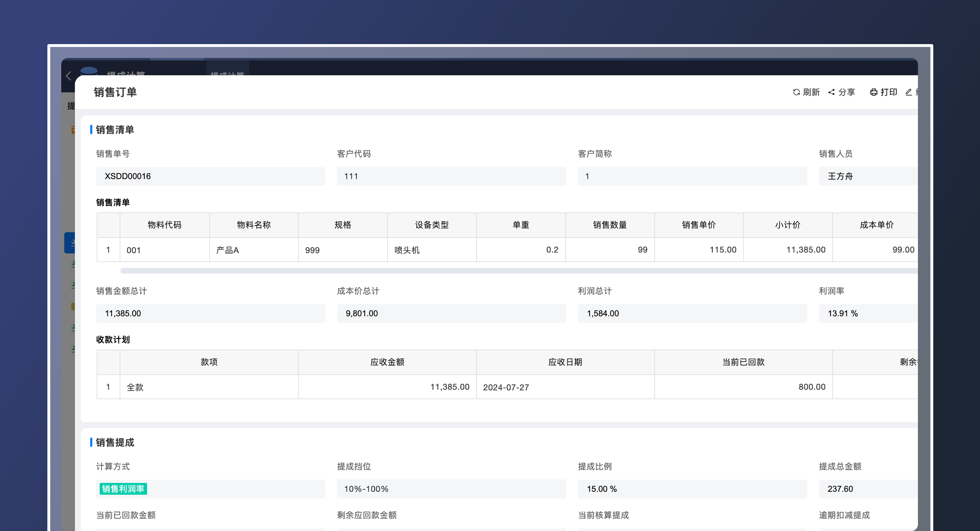
Task: Switch to the second 提成计算 tab
Action: click(227, 75)
